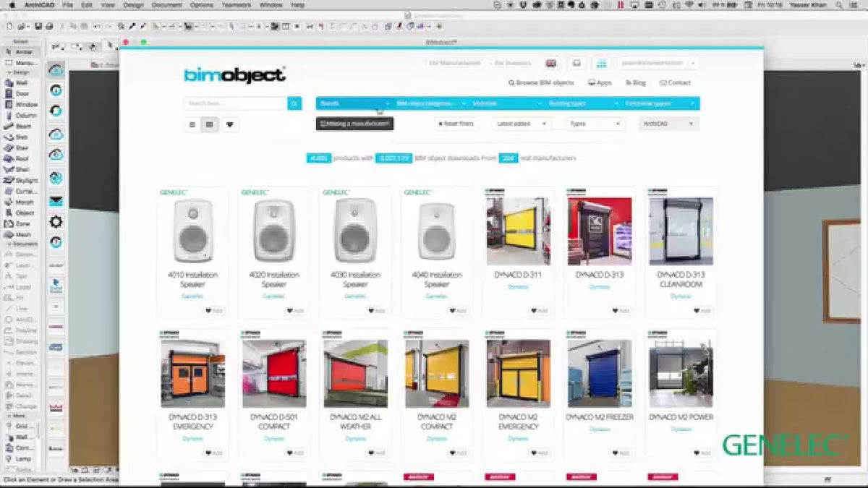Open the Materials filter dropdown

[x=508, y=103]
